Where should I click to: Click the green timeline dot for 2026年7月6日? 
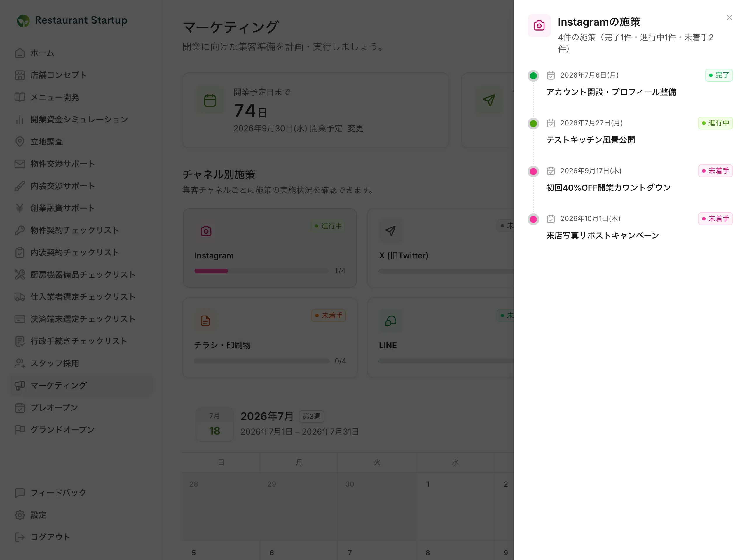(533, 76)
